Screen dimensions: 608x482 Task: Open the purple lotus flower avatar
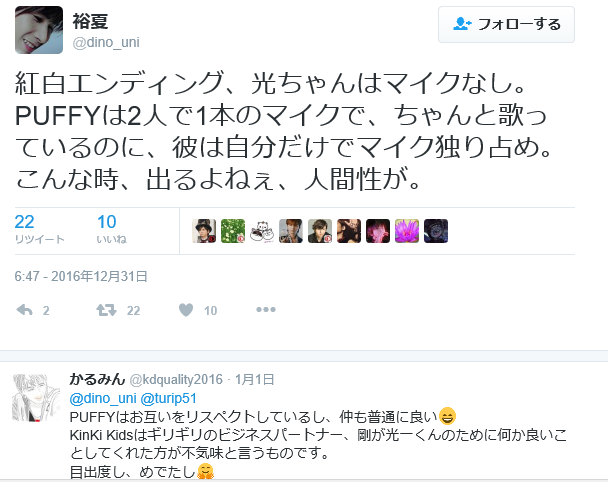tap(407, 231)
